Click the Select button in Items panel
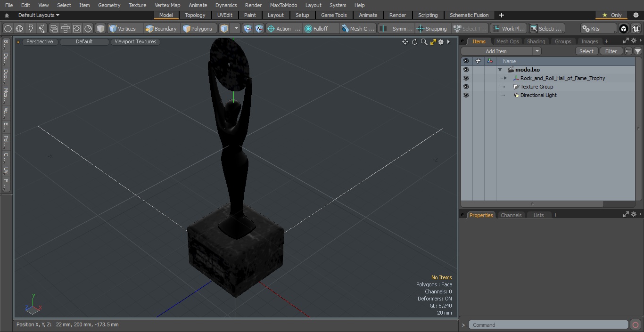 click(586, 51)
